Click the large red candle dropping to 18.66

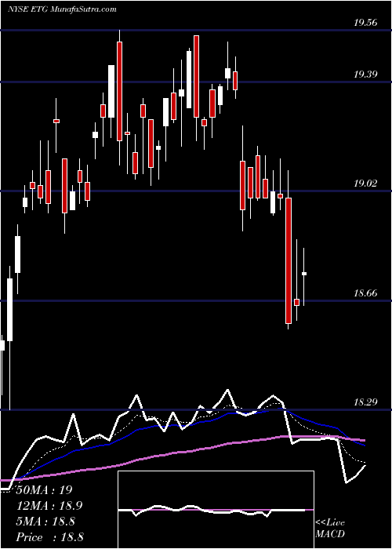289,260
